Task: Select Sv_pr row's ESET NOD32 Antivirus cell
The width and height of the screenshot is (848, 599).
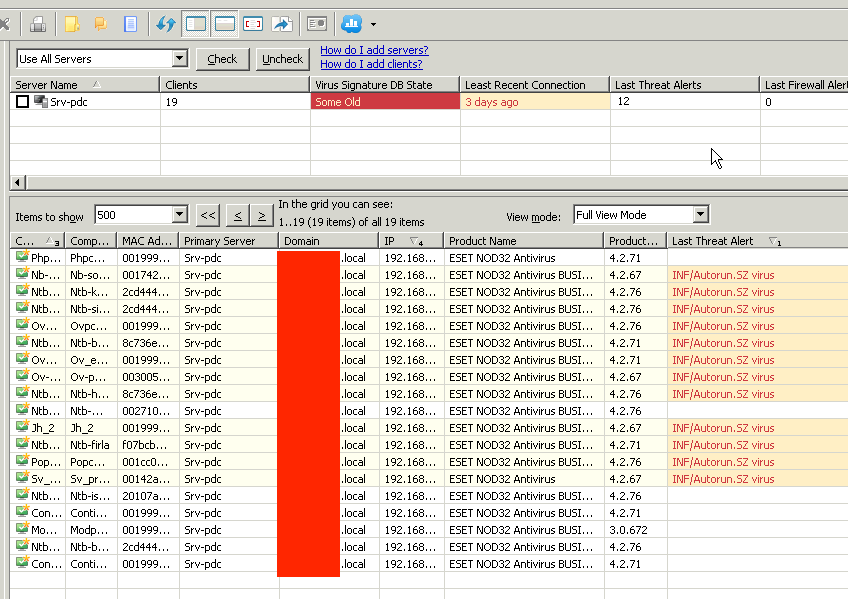Action: click(524, 479)
